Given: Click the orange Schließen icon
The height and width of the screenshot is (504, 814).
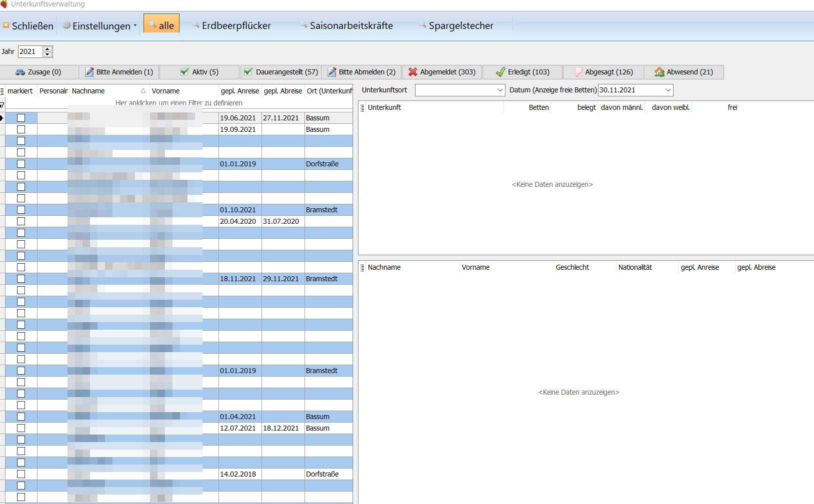Looking at the screenshot, I should point(6,24).
